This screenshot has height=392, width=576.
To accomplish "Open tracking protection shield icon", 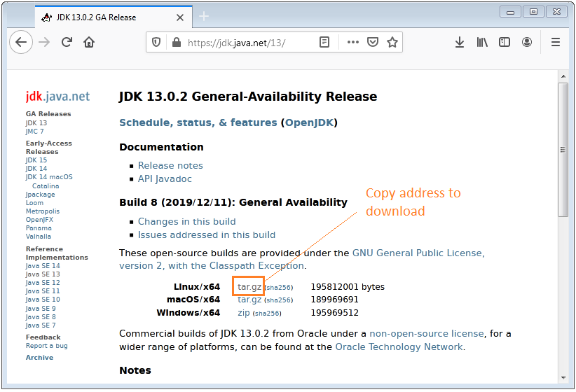I will (156, 43).
